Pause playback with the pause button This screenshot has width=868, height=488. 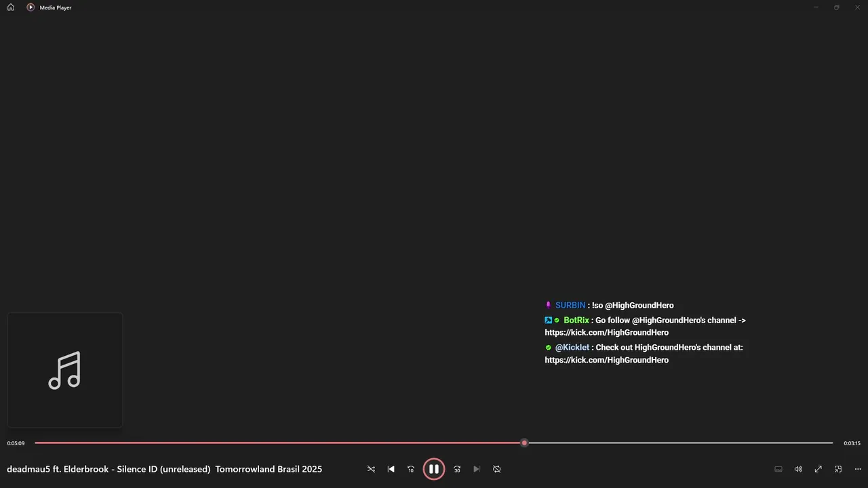tap(434, 469)
